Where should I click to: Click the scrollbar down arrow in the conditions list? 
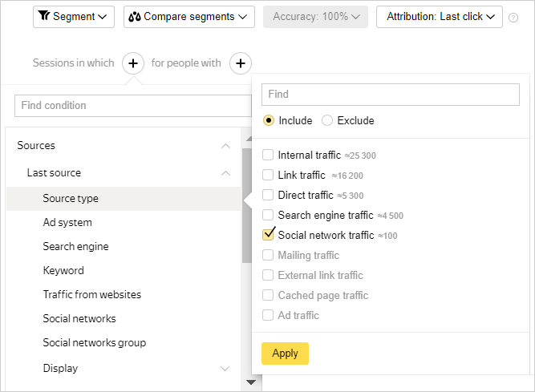tap(250, 382)
